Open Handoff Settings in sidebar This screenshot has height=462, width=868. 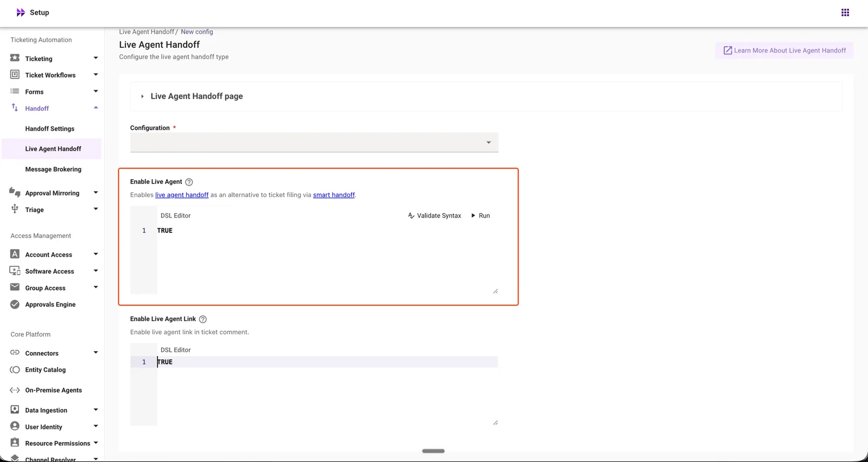point(50,129)
